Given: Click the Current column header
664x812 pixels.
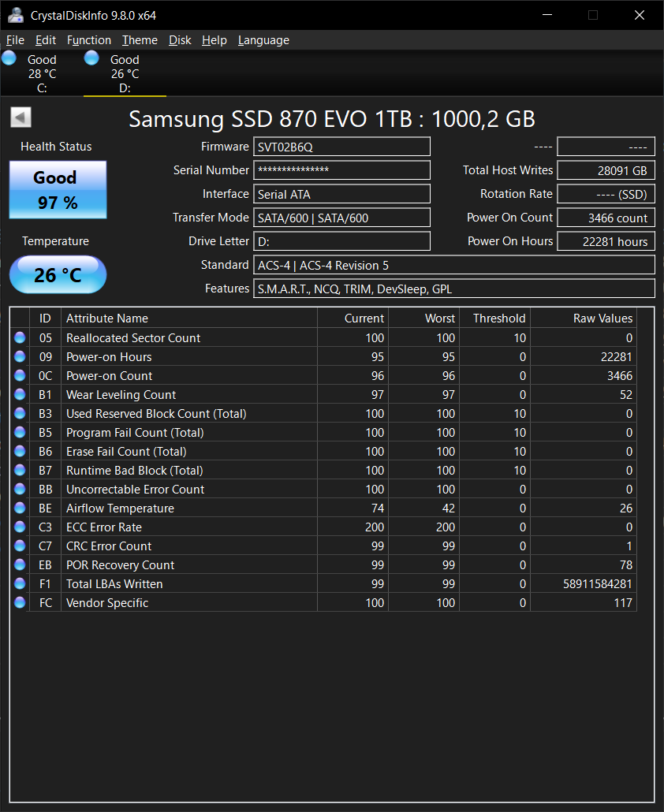Looking at the screenshot, I should (353, 318).
